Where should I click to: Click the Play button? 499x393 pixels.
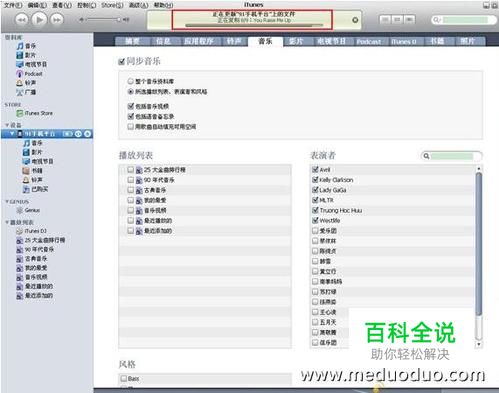tap(39, 20)
